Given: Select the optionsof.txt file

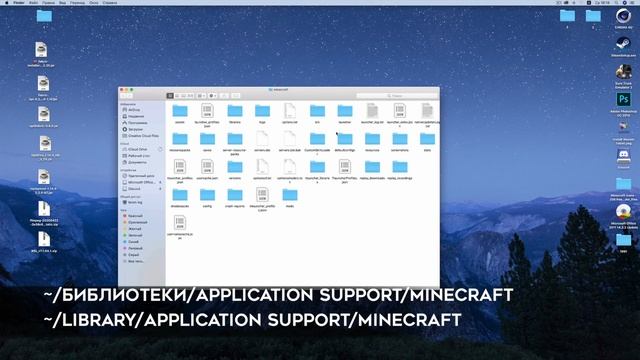Looking at the screenshot, I should tap(262, 167).
